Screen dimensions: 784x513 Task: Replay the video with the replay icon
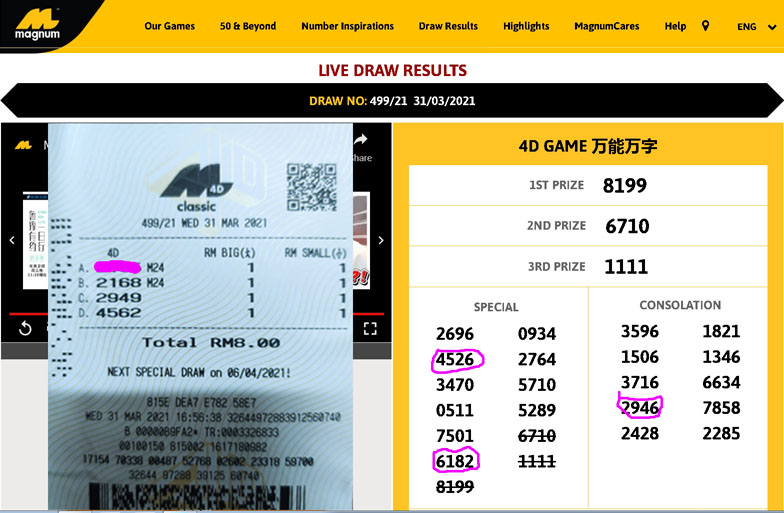coord(25,328)
